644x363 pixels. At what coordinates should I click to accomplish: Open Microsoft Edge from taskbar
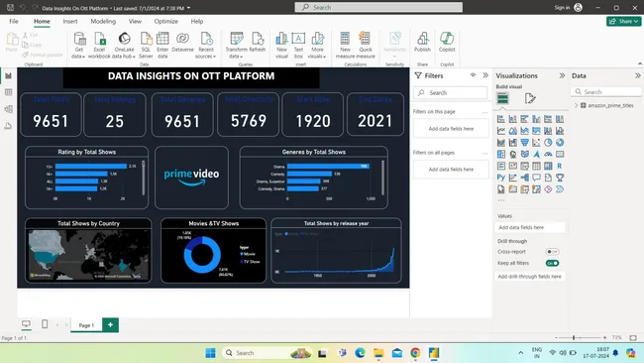click(x=360, y=353)
